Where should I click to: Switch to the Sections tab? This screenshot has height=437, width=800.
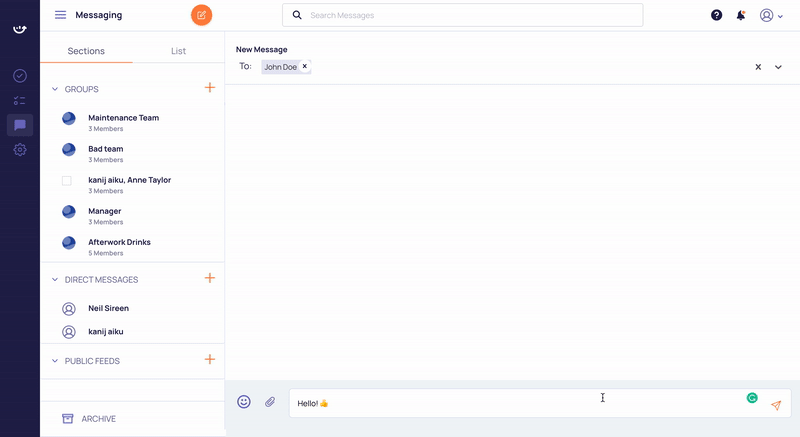pyautogui.click(x=86, y=51)
